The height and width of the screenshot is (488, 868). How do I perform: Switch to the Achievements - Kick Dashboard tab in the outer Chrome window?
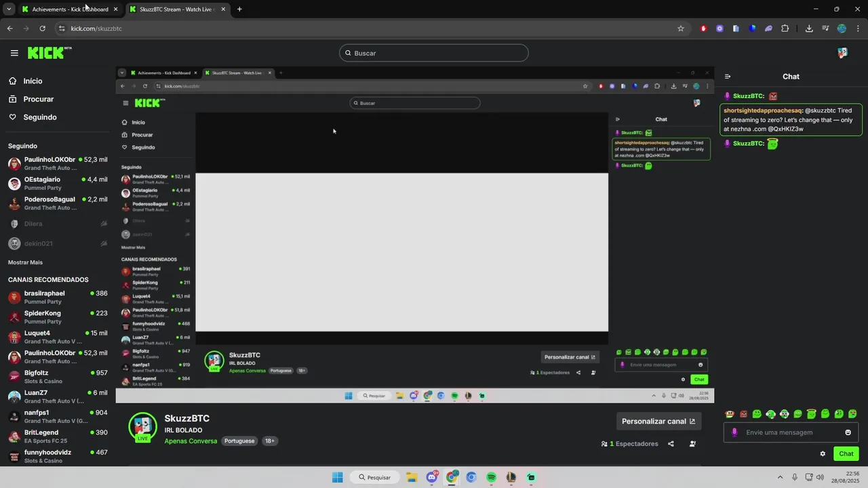(x=70, y=9)
